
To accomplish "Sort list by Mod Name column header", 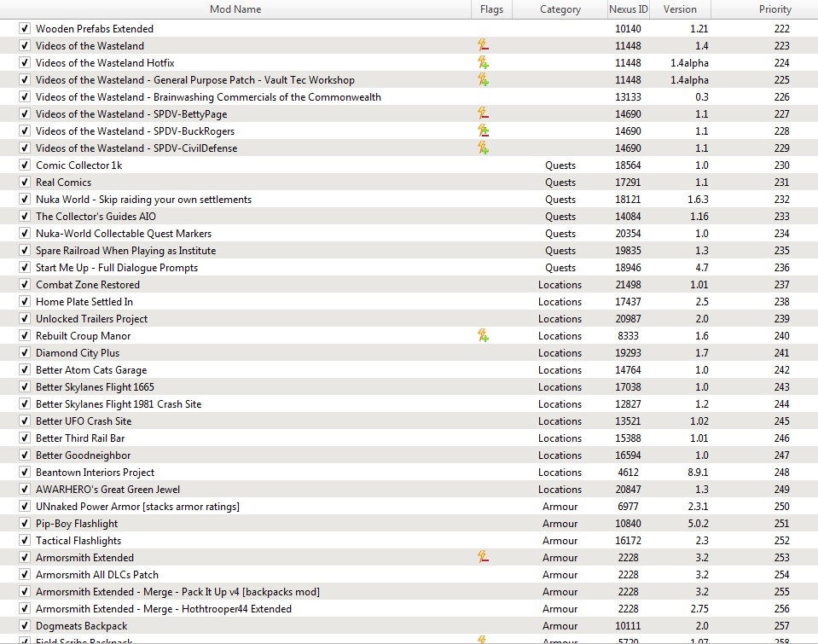I will point(235,9).
